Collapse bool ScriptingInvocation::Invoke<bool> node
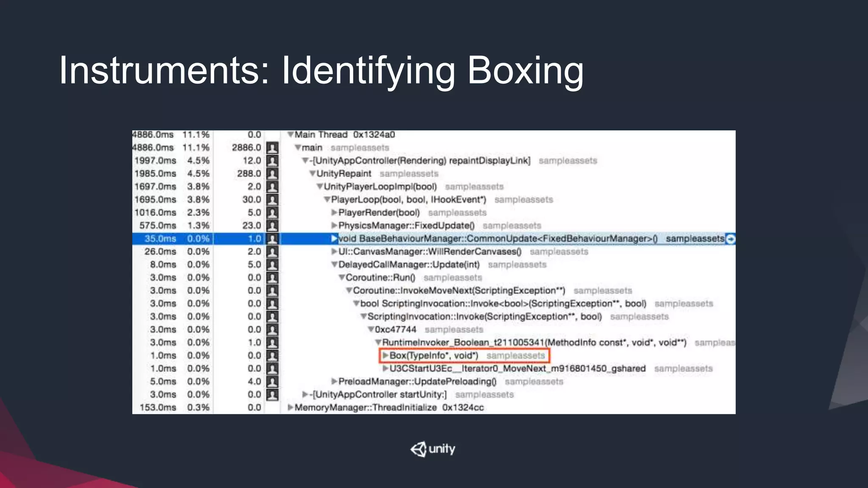The height and width of the screenshot is (488, 868). (356, 304)
